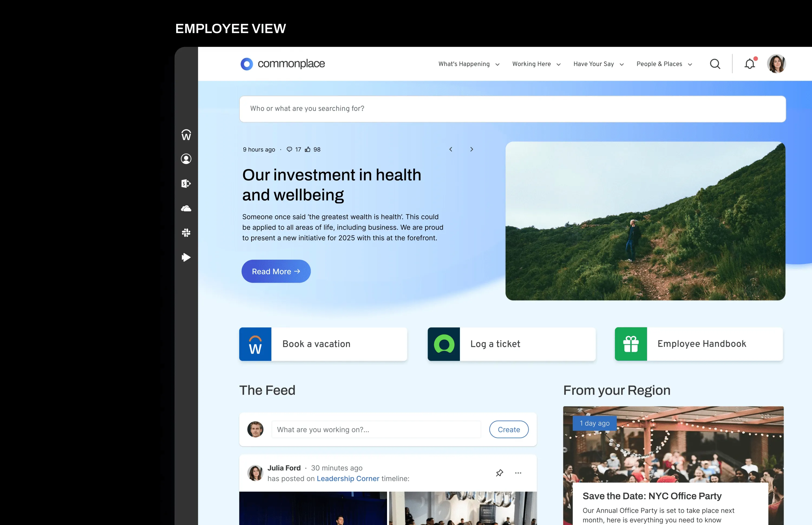Open the people directory icon in the sidebar
Image resolution: width=812 pixels, height=525 pixels.
186,159
